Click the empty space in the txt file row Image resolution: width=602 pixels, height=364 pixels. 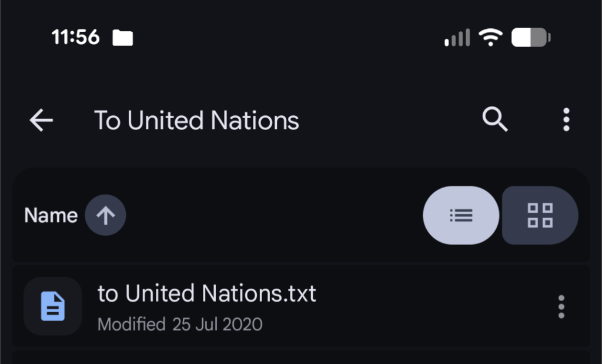click(x=435, y=306)
